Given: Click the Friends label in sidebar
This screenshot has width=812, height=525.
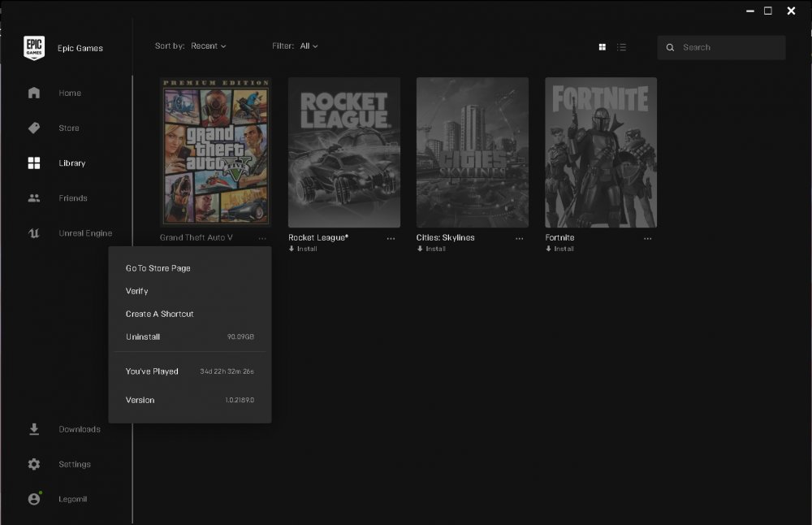Looking at the screenshot, I should click(73, 198).
